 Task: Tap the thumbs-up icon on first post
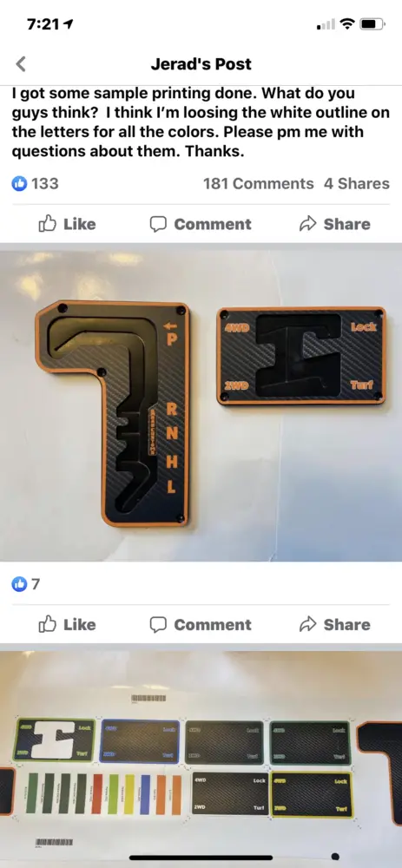tap(48, 224)
